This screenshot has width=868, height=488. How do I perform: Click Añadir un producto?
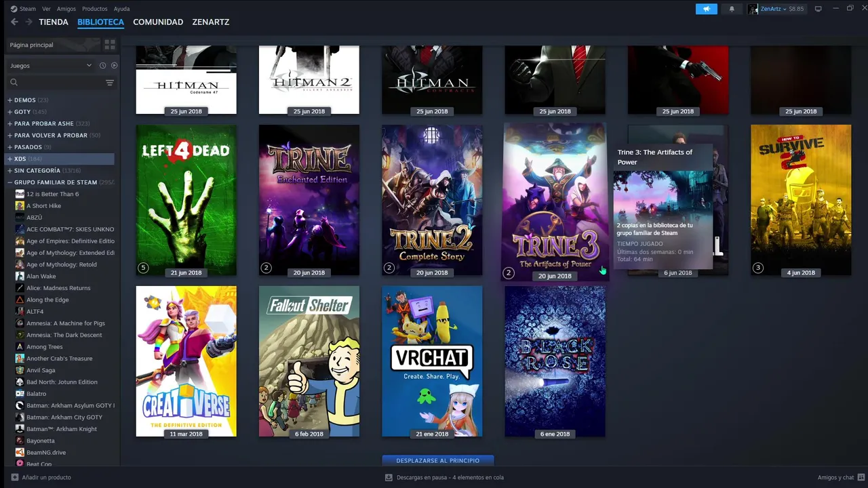(x=41, y=477)
